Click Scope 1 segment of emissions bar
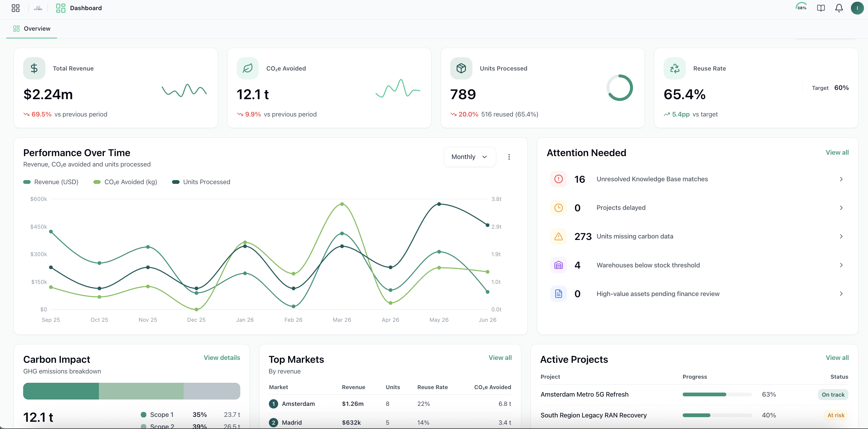The height and width of the screenshot is (429, 868). click(61, 391)
